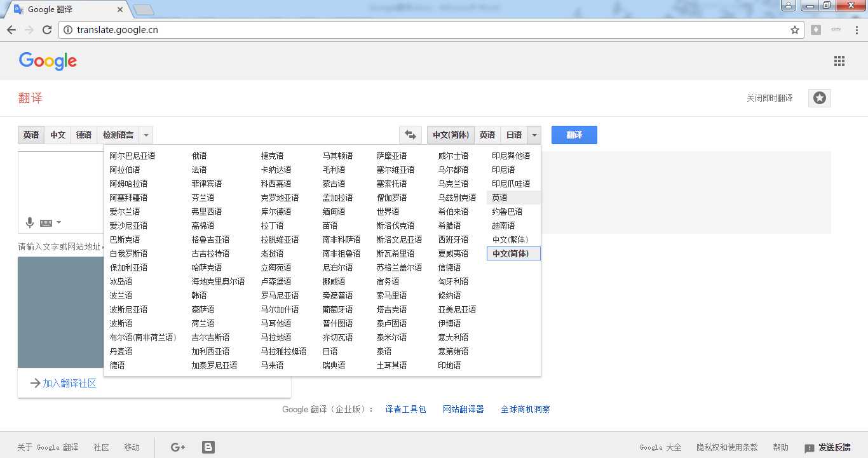Choose 土耳其语 from language list
Screen dimensions: 868x458
coord(391,365)
